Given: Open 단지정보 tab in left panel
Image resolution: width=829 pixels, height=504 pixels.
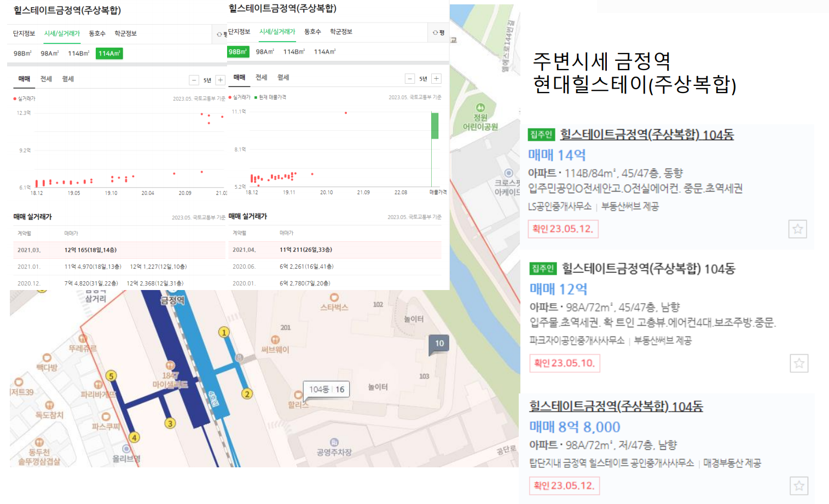Looking at the screenshot, I should coord(24,33).
